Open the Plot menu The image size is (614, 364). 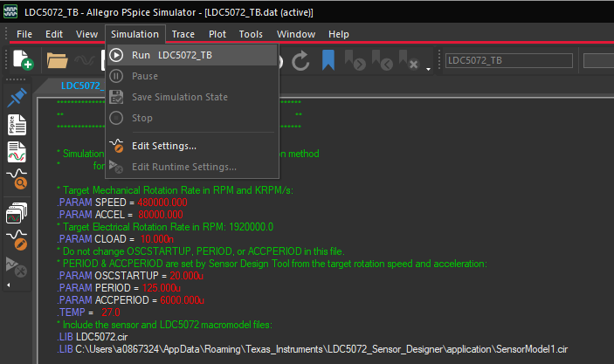(217, 34)
